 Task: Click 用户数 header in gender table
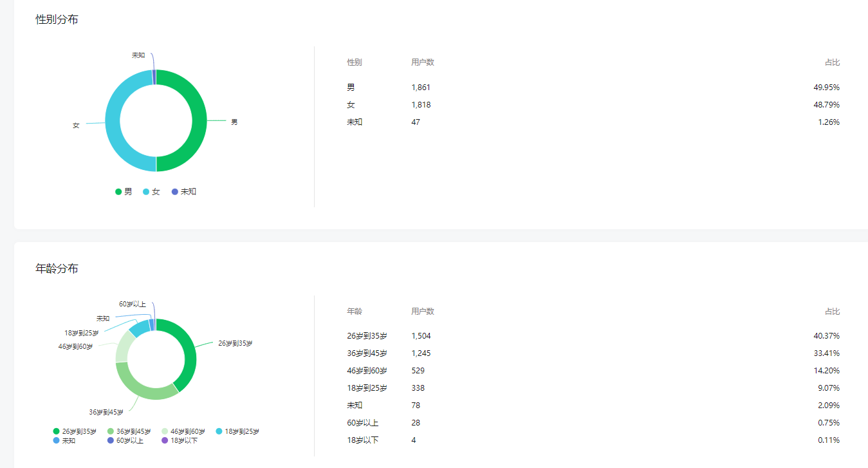[423, 62]
